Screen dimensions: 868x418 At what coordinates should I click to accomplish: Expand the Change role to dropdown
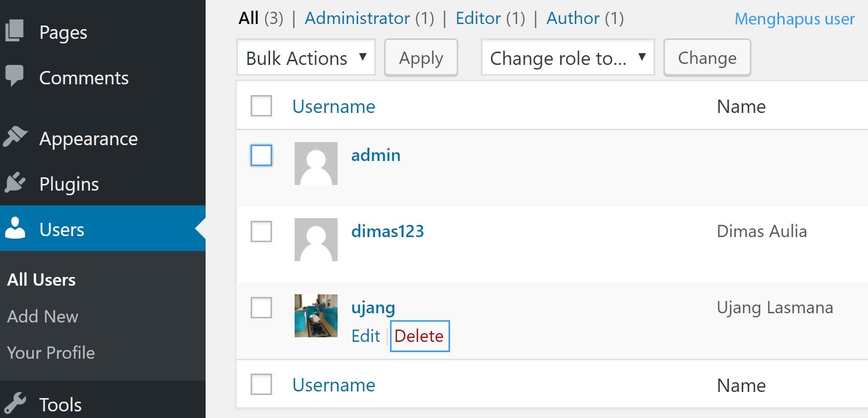[x=567, y=58]
